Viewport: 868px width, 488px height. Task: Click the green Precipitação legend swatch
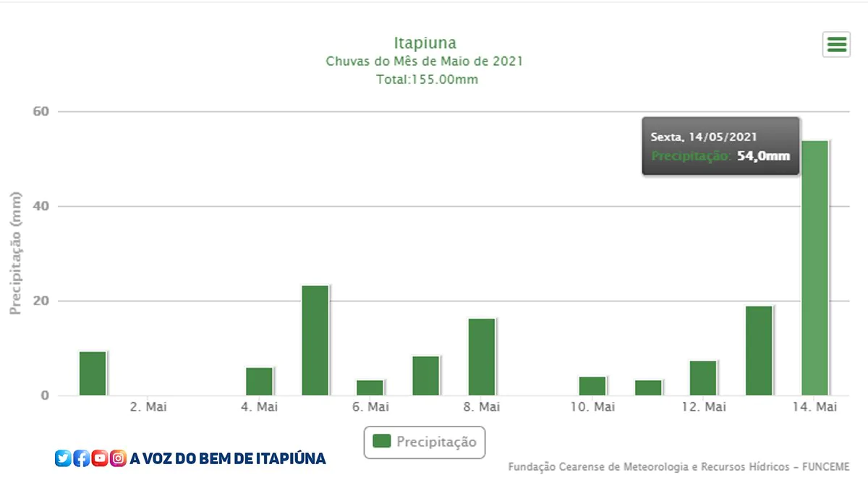point(381,442)
